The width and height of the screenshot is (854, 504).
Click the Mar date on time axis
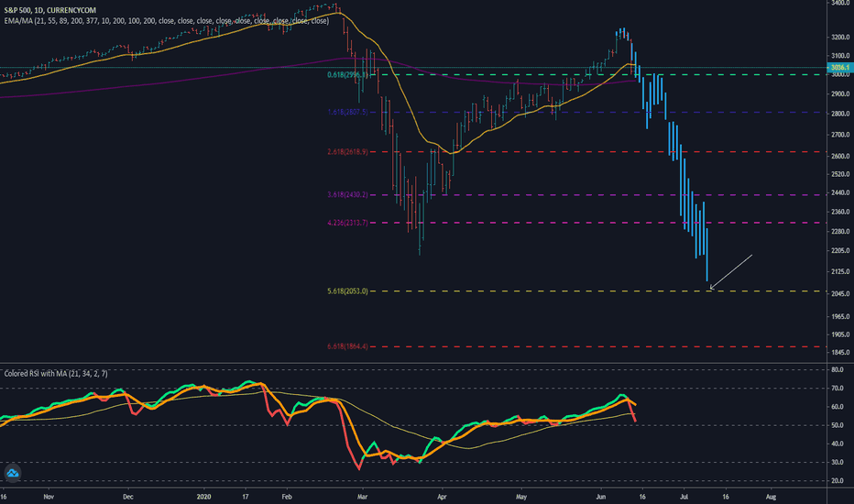362,497
